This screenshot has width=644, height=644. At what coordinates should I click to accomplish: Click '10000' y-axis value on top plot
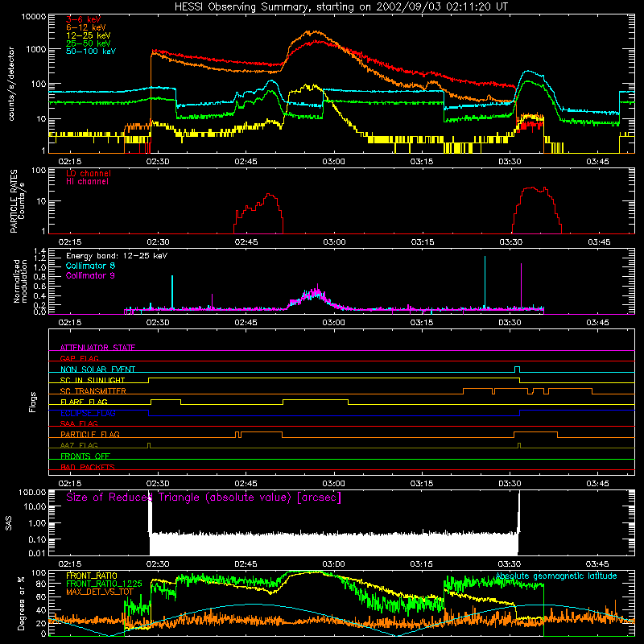pos(34,17)
